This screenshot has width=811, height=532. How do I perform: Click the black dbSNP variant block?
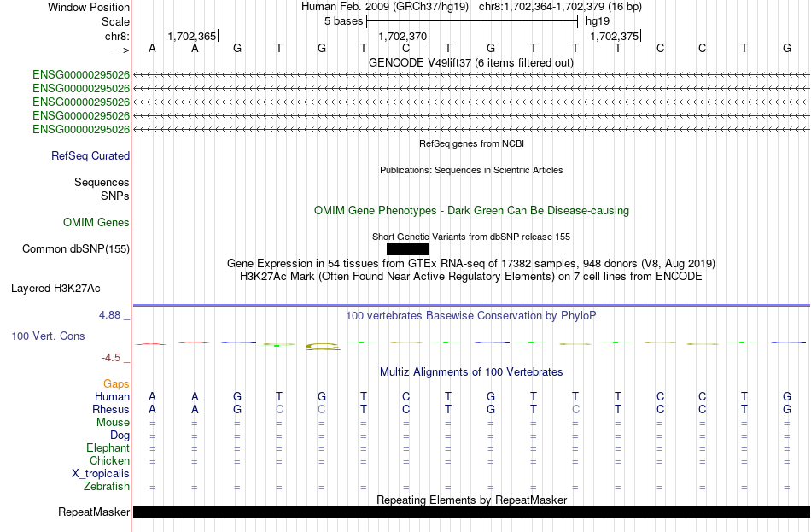pyautogui.click(x=407, y=249)
